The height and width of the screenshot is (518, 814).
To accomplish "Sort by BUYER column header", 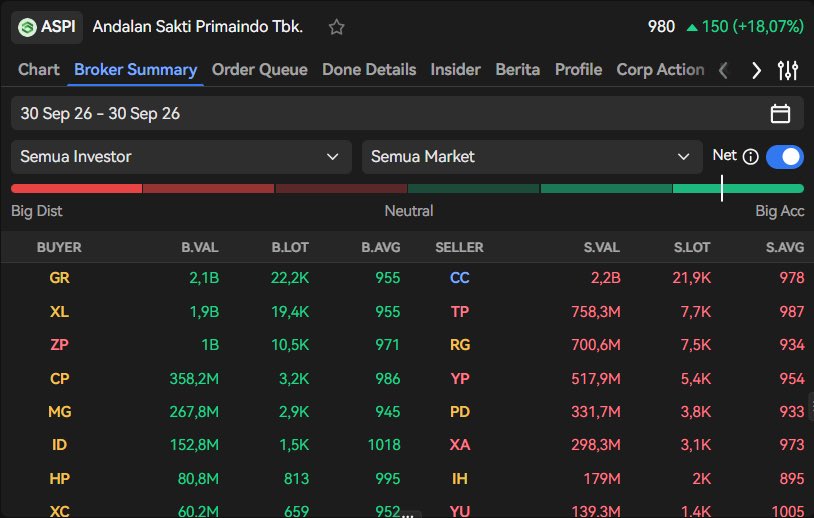I will 59,248.
